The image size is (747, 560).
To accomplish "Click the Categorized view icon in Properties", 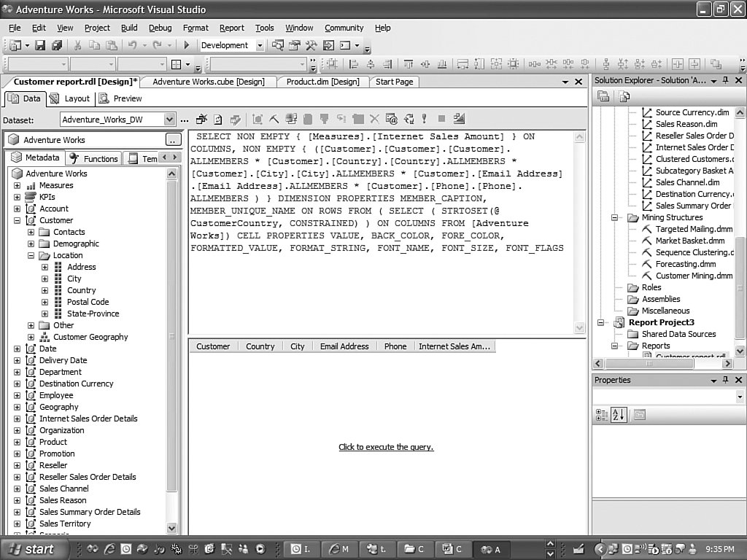I will pos(602,415).
